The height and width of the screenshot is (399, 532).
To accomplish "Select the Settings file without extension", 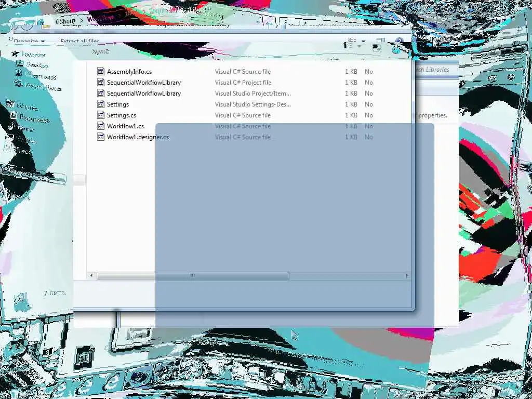I will (118, 104).
